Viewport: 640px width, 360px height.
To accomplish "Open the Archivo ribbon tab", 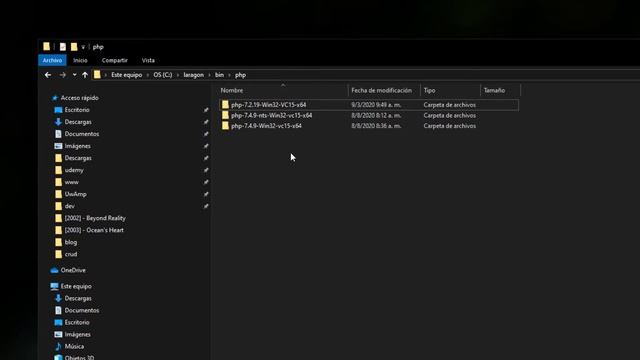I will (52, 60).
